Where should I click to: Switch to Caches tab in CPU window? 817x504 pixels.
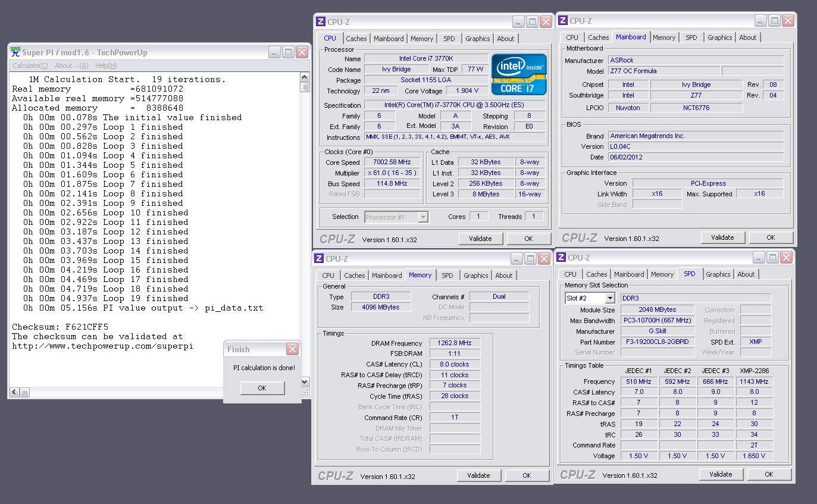click(356, 39)
